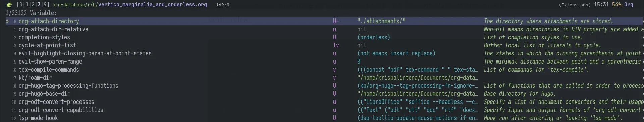Viewport: 644px width, 122px height.
Task: Select current workspace 3 in modeline
Action: pos(39,5)
